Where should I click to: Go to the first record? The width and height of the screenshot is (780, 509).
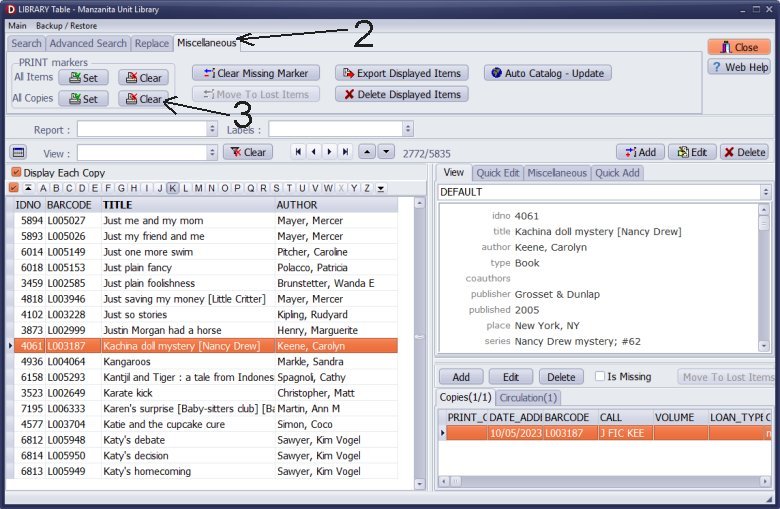coord(298,152)
